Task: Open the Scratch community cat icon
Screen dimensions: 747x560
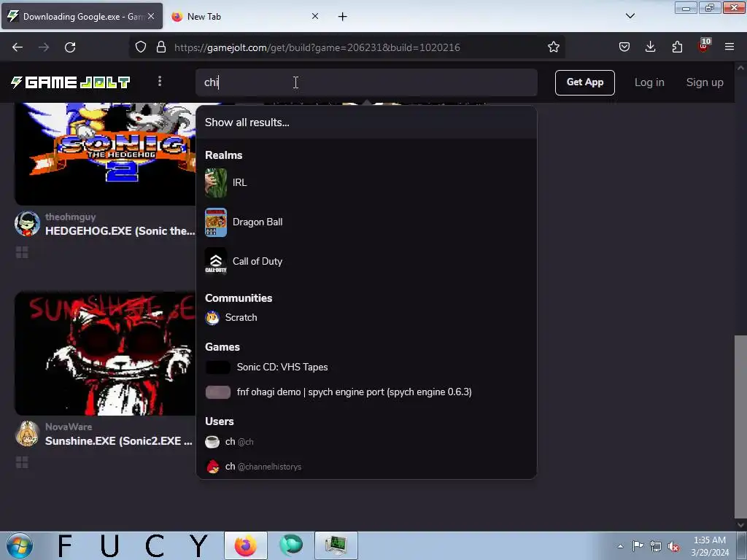Action: 212,318
